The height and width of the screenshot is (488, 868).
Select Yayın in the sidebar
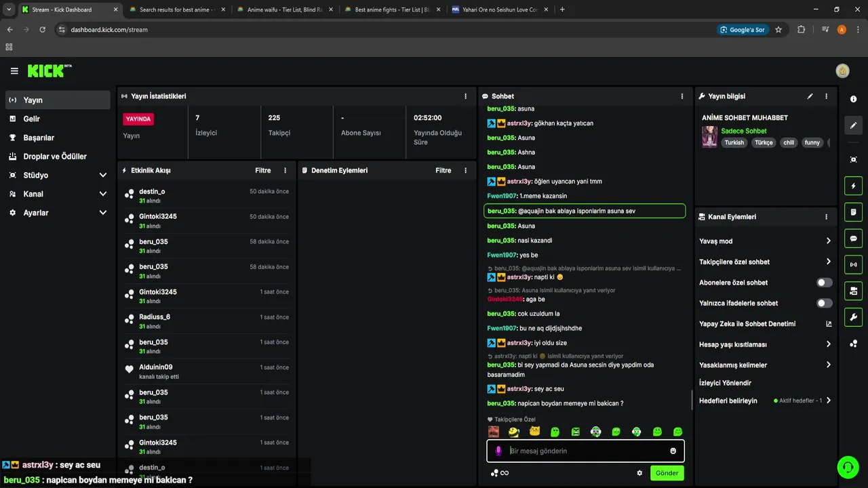click(58, 100)
